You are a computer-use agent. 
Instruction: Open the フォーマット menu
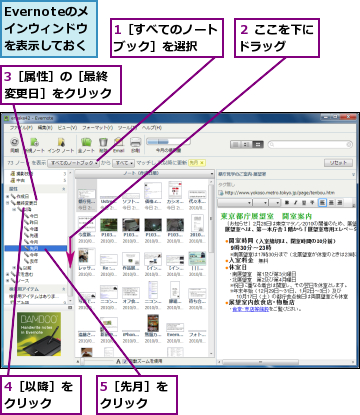[98, 128]
